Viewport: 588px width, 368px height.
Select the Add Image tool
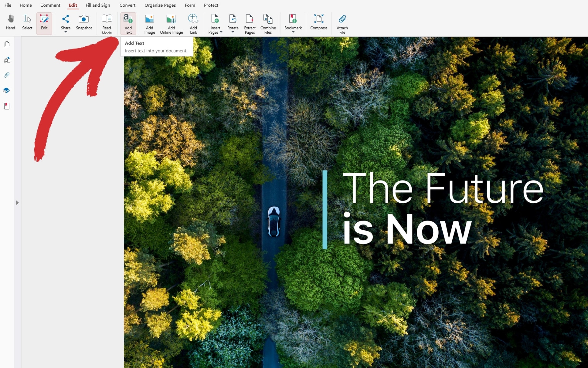coord(149,23)
